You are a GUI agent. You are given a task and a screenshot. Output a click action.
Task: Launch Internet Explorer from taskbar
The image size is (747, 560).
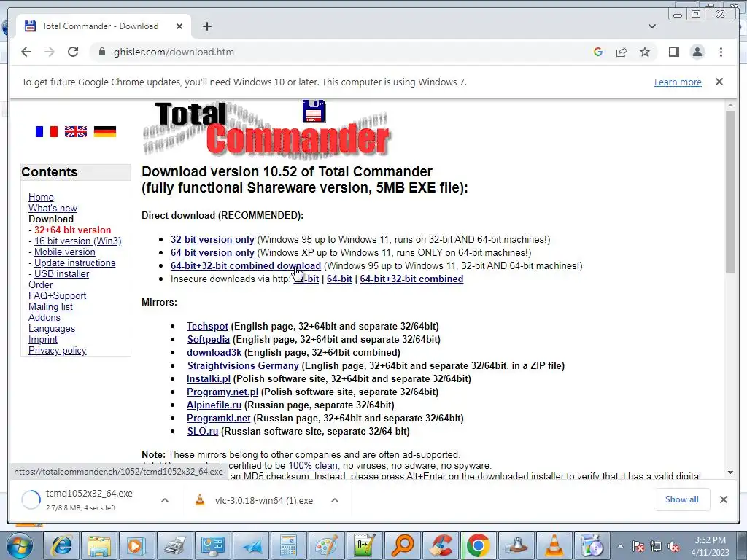[61, 545]
